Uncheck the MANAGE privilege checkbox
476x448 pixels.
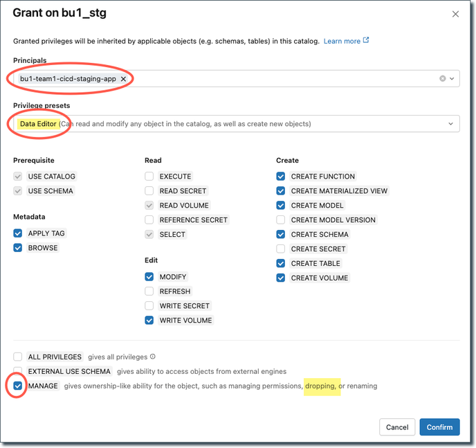18,386
